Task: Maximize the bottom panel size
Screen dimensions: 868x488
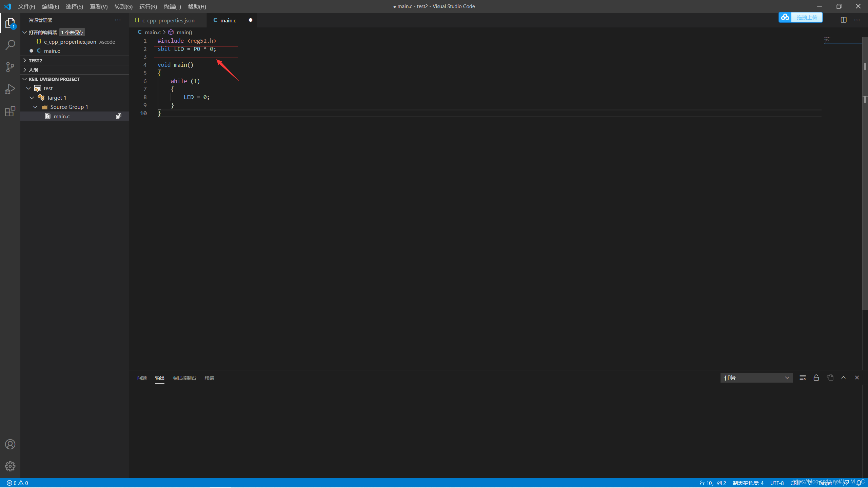Action: (x=843, y=378)
